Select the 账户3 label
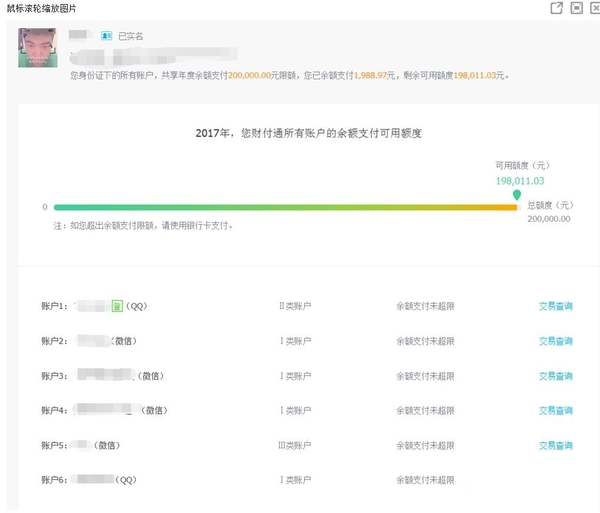This screenshot has height=513, width=600. (54, 376)
